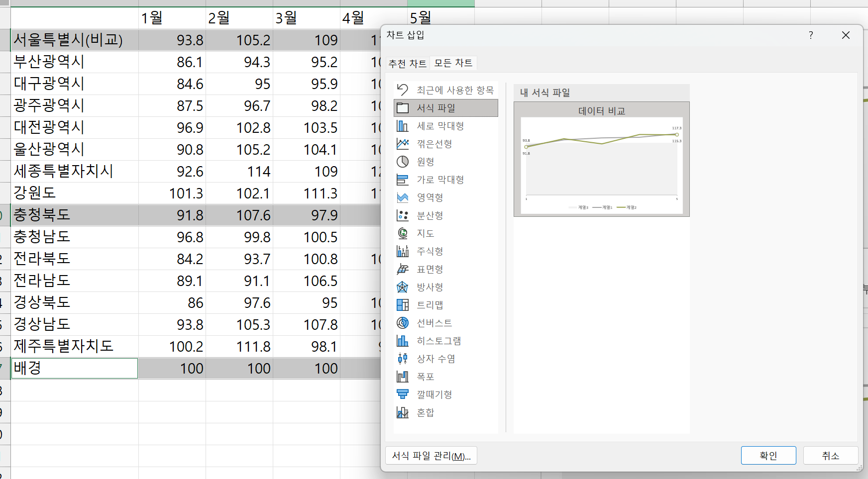Choose the 방사형 radar chart icon
The image size is (868, 479).
coord(403,287)
